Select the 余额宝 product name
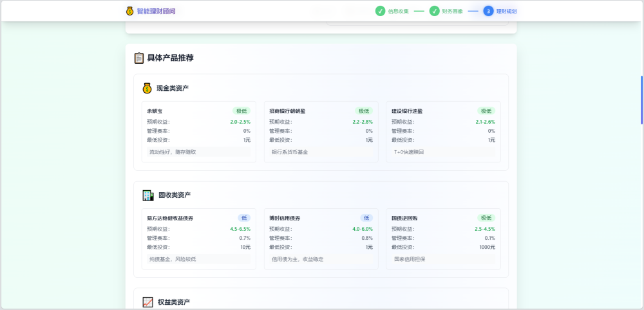644x310 pixels. click(x=155, y=111)
